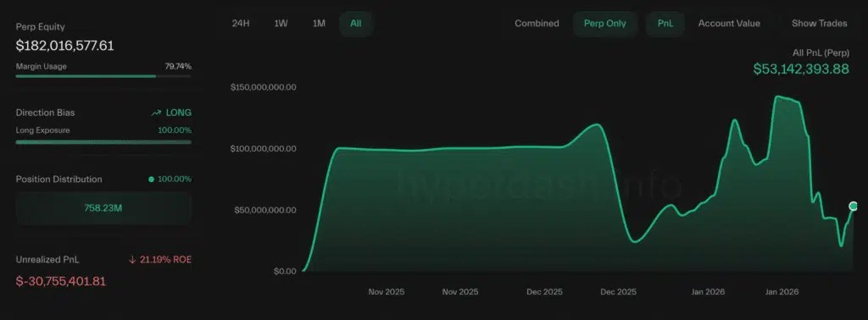Click the All PnL value $53,142,393.88
The width and height of the screenshot is (868, 320).
coord(801,69)
